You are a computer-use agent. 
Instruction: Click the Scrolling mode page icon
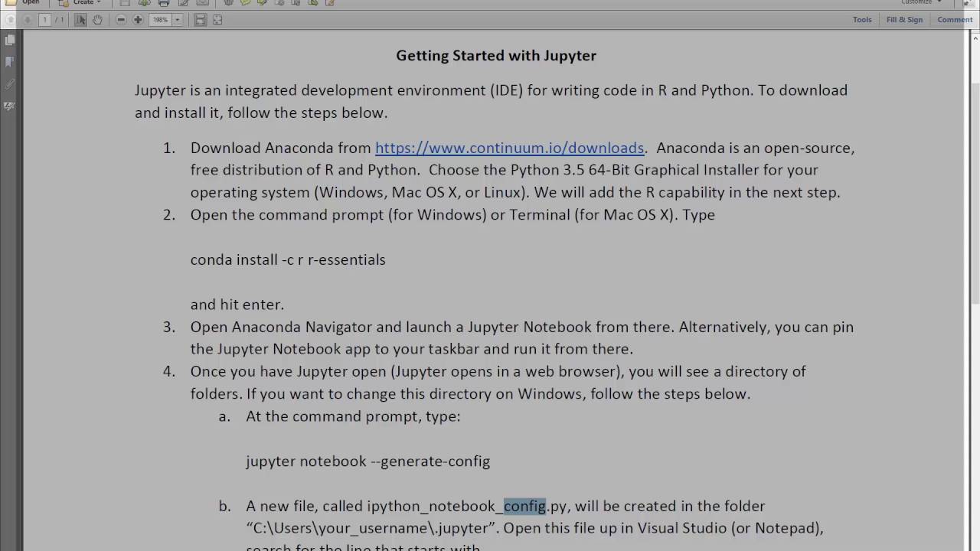pyautogui.click(x=201, y=20)
